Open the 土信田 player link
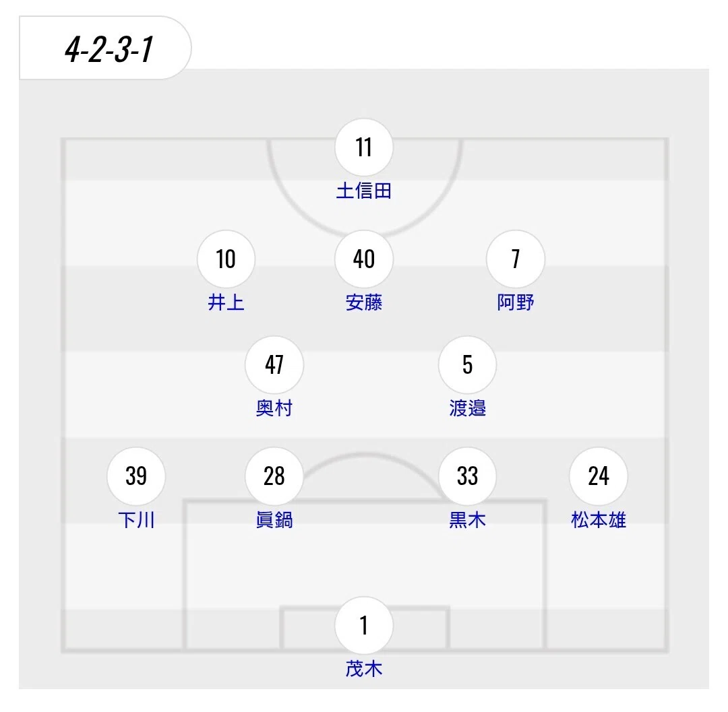Image resolution: width=728 pixels, height=712 pixels. click(363, 191)
